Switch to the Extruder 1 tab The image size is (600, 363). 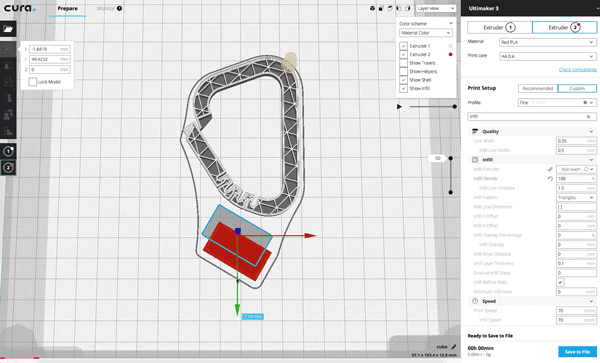click(499, 28)
